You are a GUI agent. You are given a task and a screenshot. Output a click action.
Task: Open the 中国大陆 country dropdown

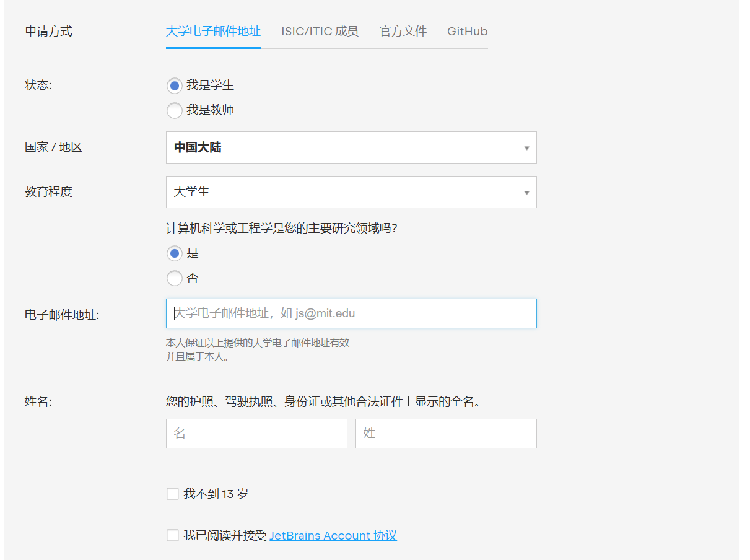click(x=351, y=147)
